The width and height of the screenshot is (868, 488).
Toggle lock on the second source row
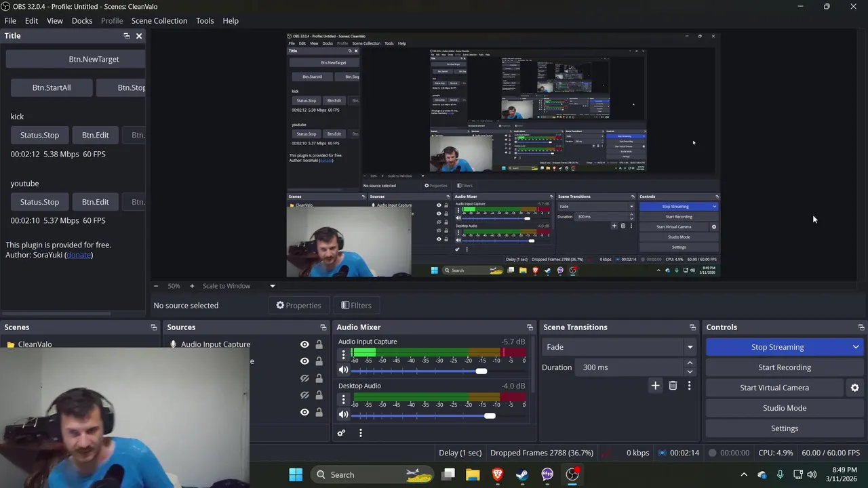point(319,361)
